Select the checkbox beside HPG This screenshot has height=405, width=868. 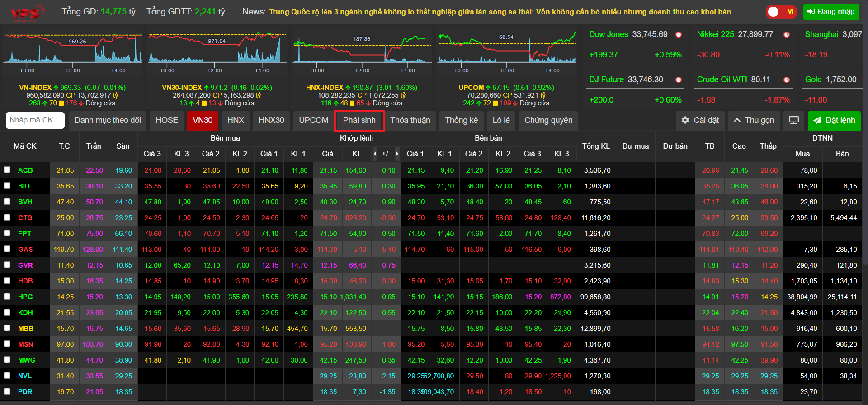[7, 297]
